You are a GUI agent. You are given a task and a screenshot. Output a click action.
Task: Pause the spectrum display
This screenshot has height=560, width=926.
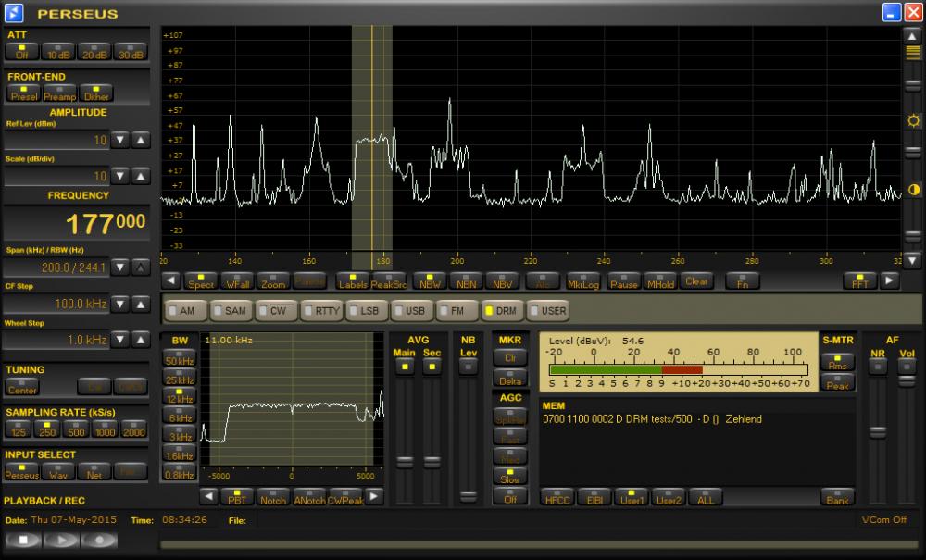click(x=623, y=280)
